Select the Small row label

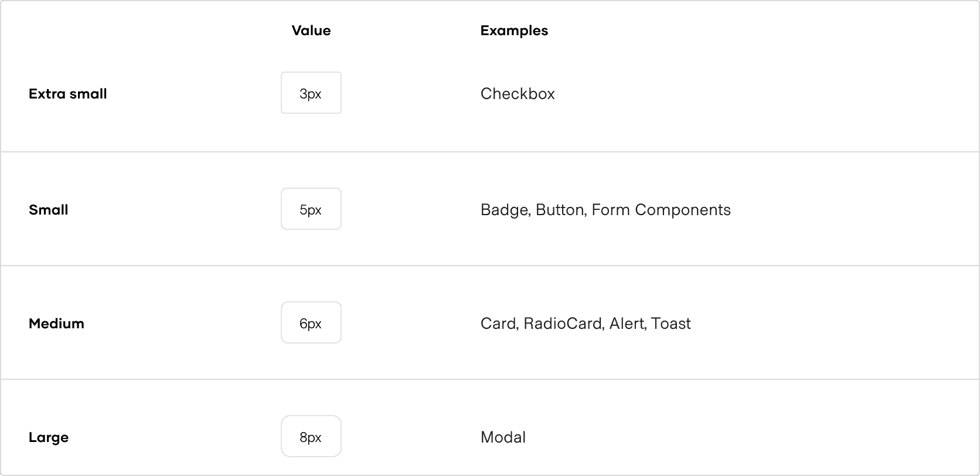[48, 210]
